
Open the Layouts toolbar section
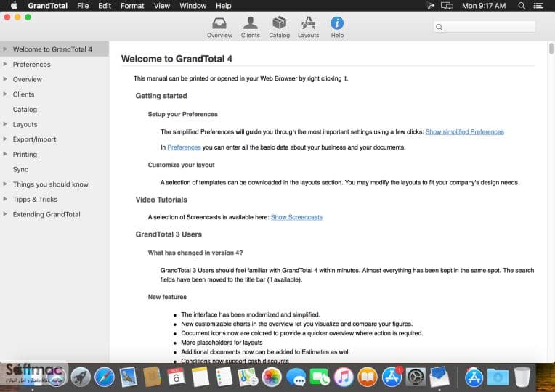click(x=308, y=28)
